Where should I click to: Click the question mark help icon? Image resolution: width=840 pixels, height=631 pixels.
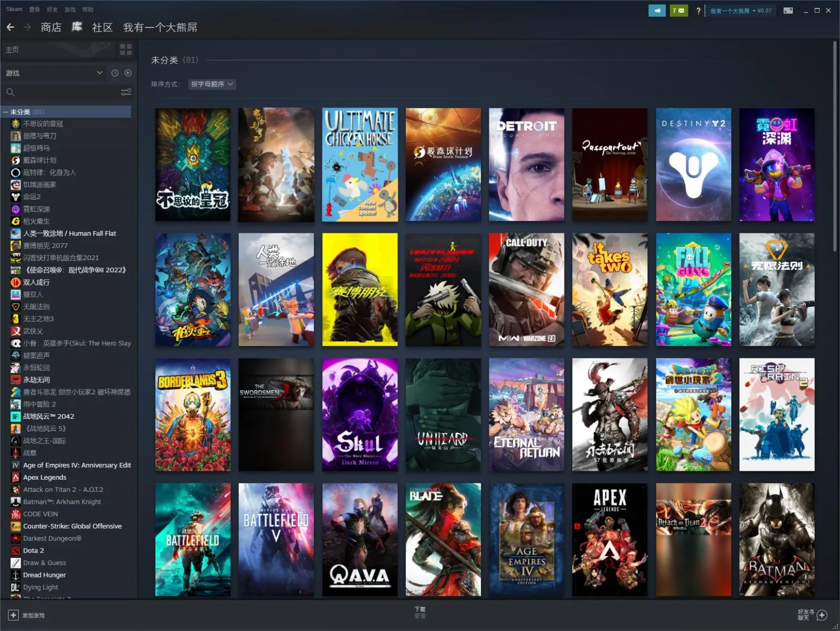coord(698,11)
